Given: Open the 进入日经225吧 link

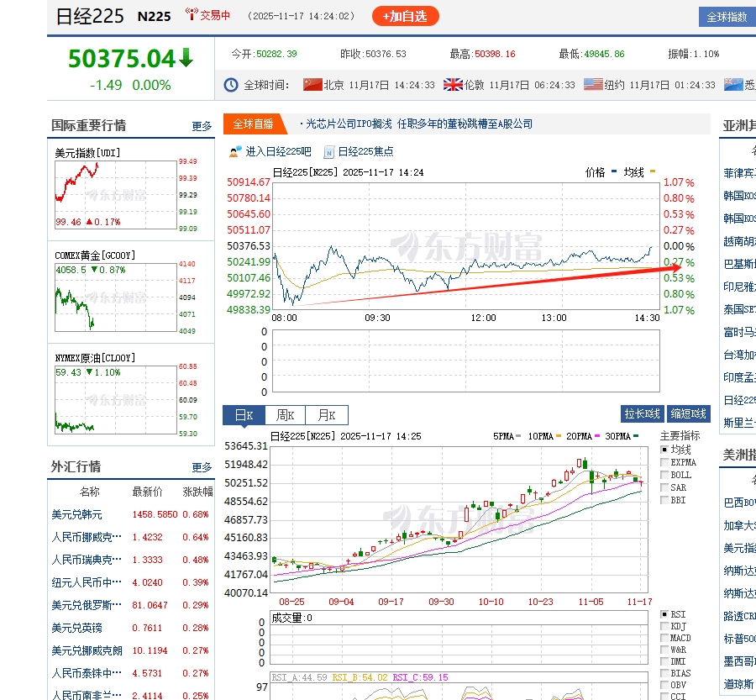Looking at the screenshot, I should click(x=278, y=151).
